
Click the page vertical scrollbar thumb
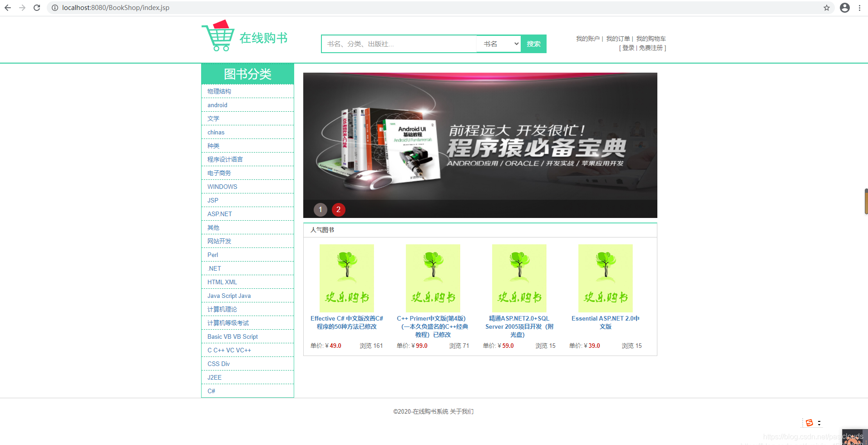pos(866,202)
